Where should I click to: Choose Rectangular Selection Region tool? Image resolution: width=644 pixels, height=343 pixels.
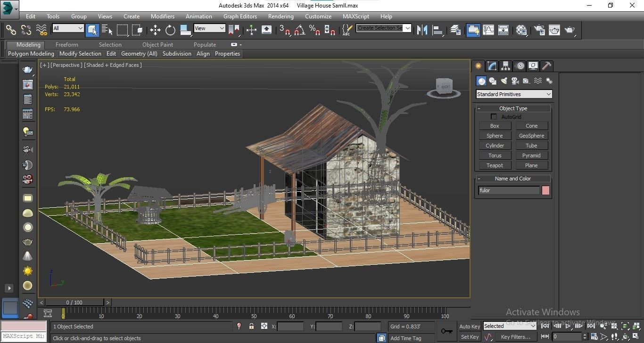pos(123,30)
